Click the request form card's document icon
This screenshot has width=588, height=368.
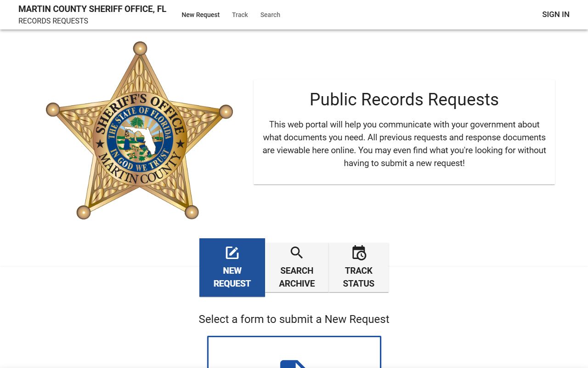pos(293,364)
